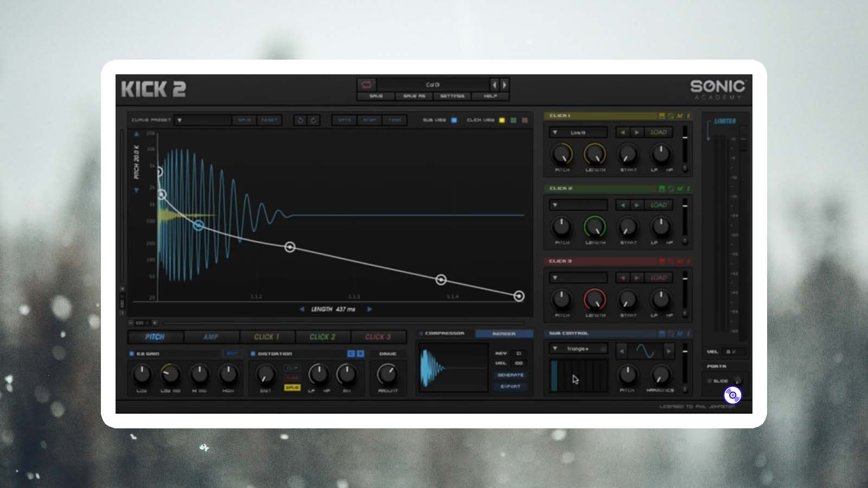Viewport: 868px width, 488px height.
Task: Click the yellow distortion mode button
Action: pyautogui.click(x=292, y=388)
